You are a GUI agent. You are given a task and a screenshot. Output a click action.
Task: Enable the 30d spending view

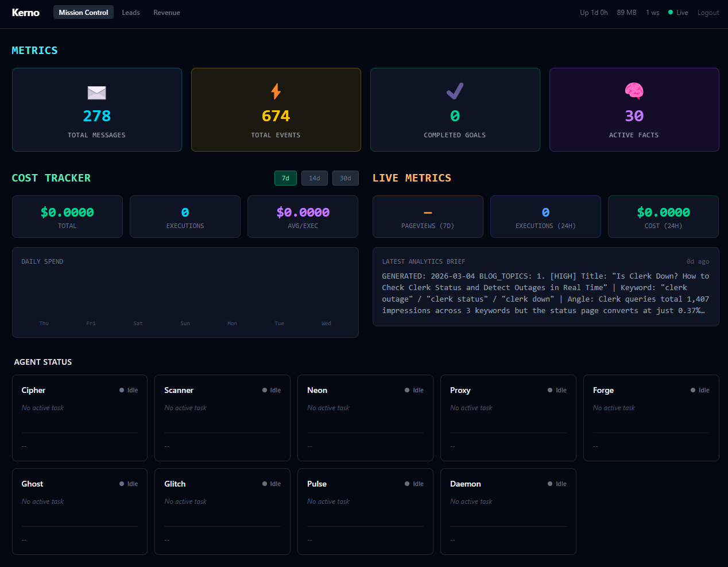[x=345, y=178]
